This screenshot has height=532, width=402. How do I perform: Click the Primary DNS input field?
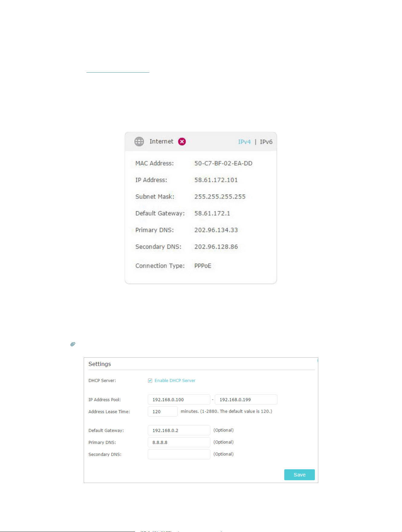click(x=179, y=442)
